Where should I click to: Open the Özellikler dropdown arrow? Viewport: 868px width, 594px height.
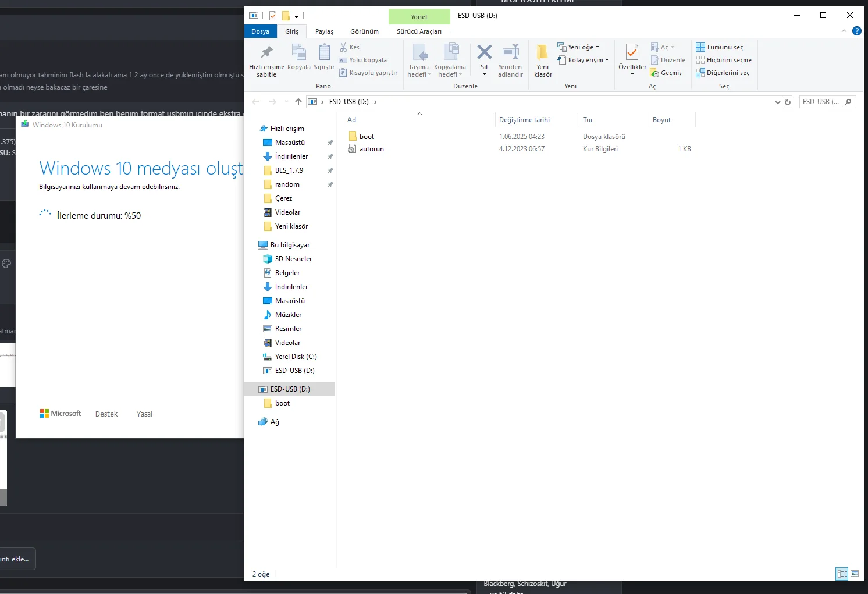click(x=632, y=74)
